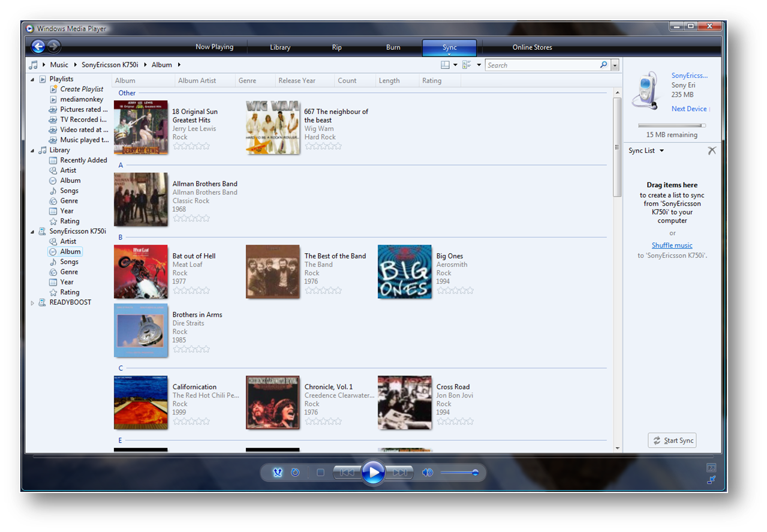Select the Bat out of Hell album cover
Screen dimensions: 767x532
coord(141,272)
